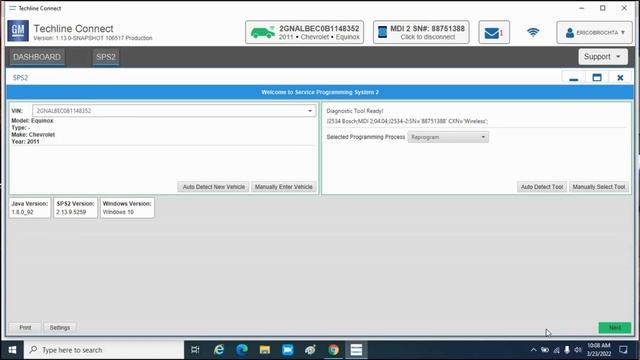Open the messages envelope icon
Screen dimensions: 640x360
494,32
